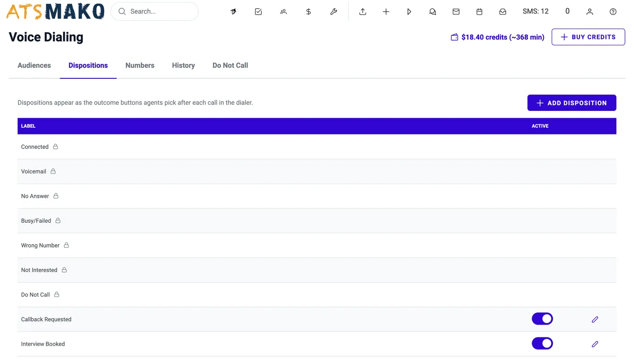The height and width of the screenshot is (364, 634).
Task: Switch to the Audiences tab
Action: (34, 66)
